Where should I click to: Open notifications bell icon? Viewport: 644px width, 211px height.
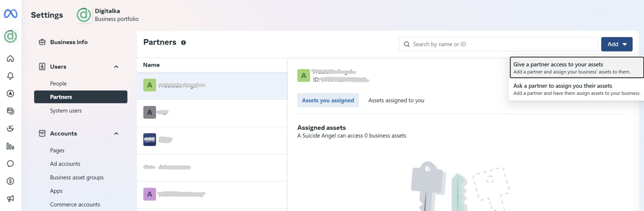pos(10,76)
